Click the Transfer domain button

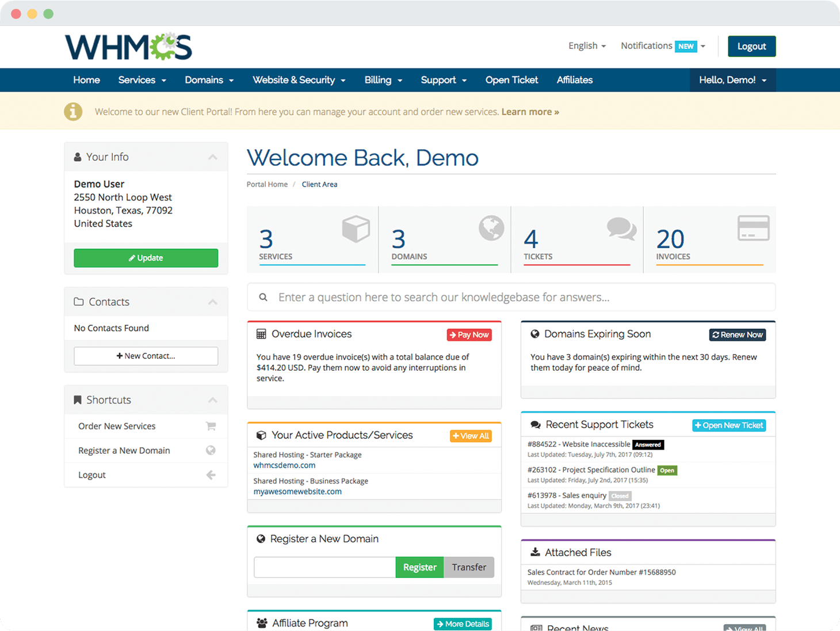coord(469,567)
